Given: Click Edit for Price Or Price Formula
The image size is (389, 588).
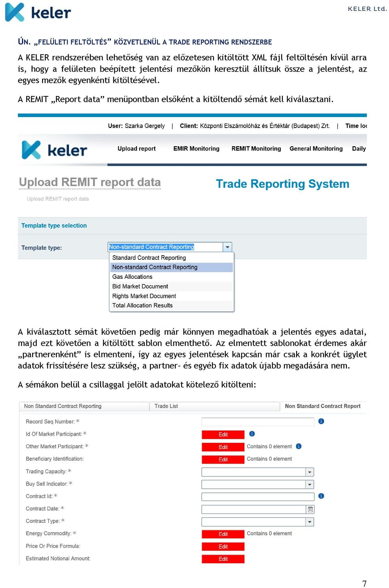Looking at the screenshot, I should click(223, 547).
